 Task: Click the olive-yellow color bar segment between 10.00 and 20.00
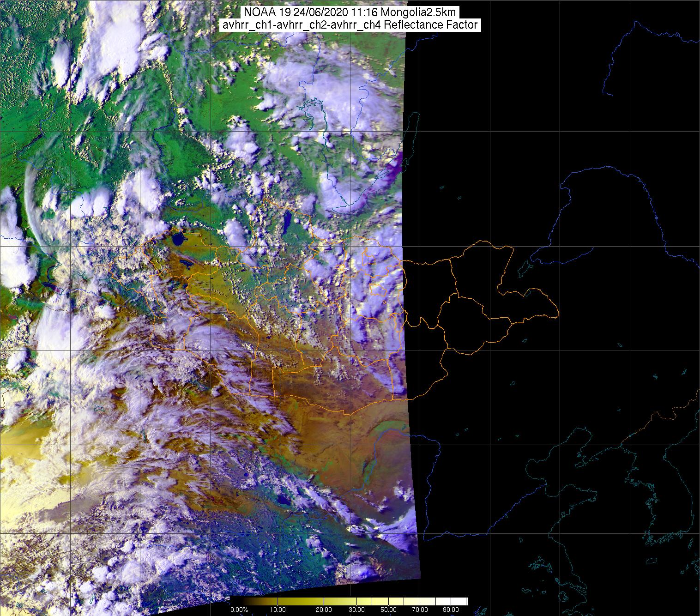click(301, 601)
